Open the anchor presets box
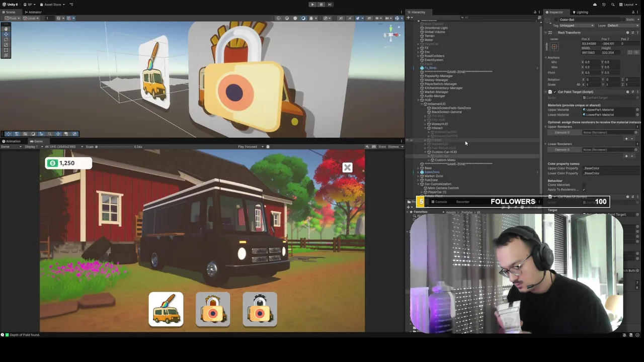Image resolution: width=644 pixels, height=362 pixels. [554, 47]
